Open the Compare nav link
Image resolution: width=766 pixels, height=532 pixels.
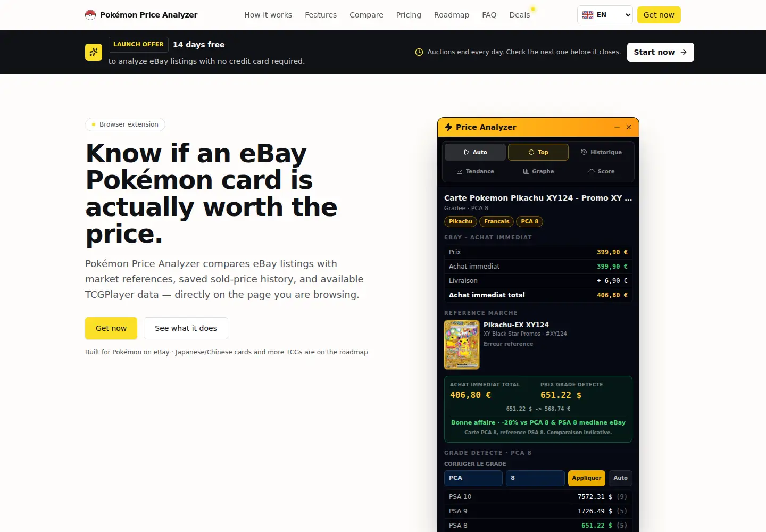[x=367, y=15]
